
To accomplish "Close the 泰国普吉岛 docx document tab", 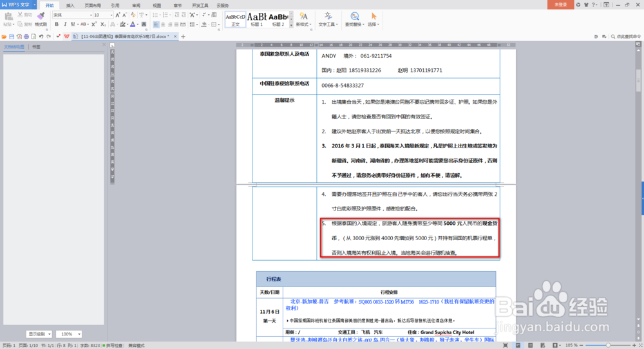I will [x=175, y=37].
